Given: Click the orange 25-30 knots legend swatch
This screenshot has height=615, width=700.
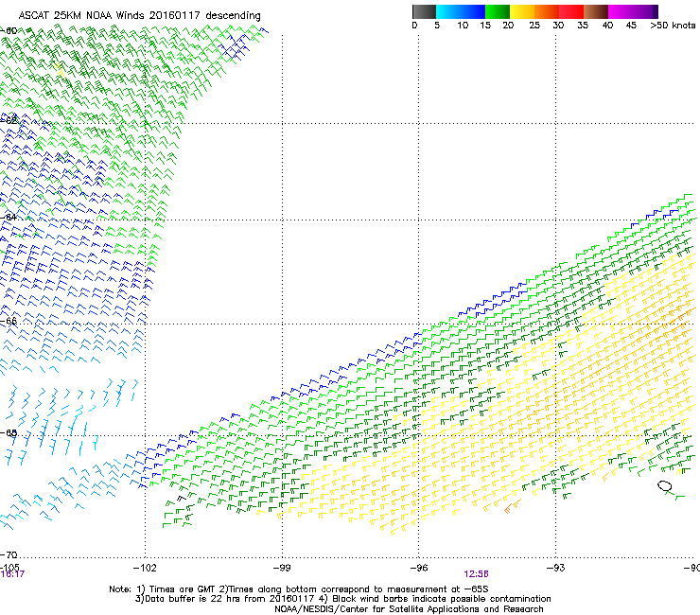Looking at the screenshot, I should tap(547, 11).
